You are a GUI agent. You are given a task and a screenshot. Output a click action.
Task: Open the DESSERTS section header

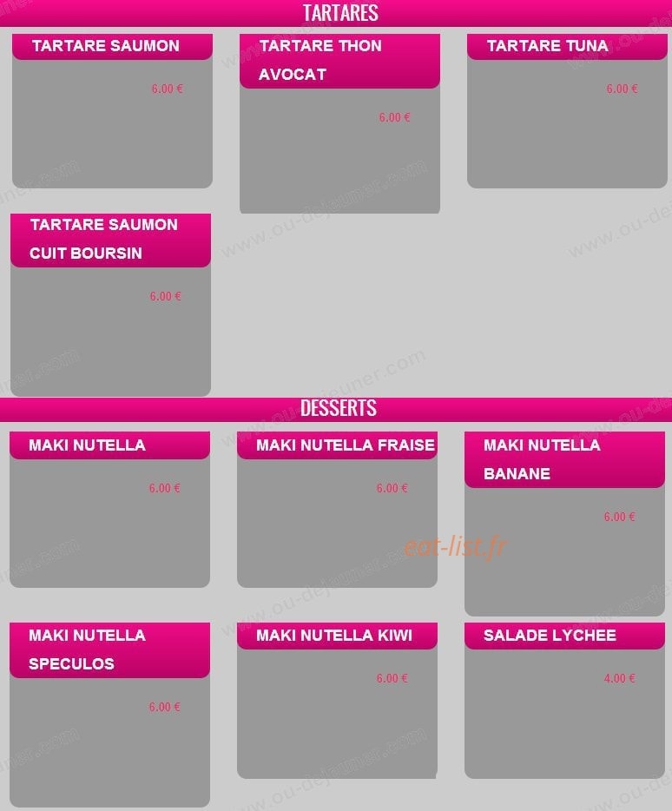[339, 408]
